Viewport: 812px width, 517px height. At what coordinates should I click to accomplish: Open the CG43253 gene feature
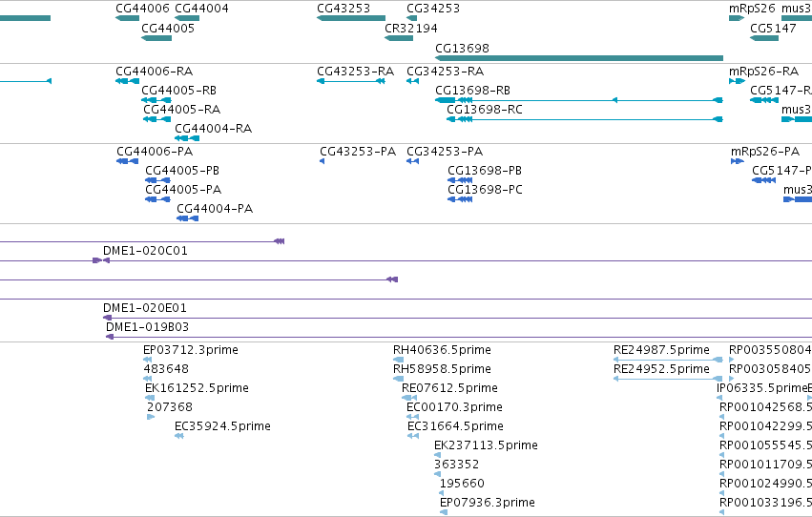point(351,18)
